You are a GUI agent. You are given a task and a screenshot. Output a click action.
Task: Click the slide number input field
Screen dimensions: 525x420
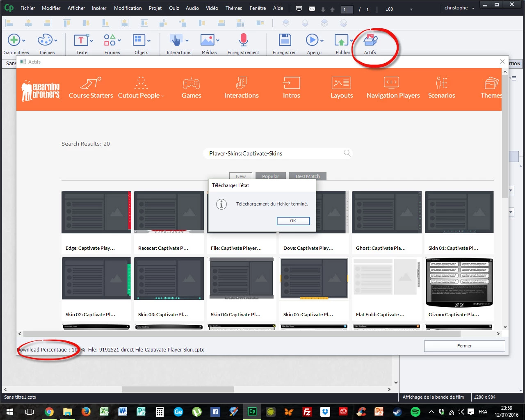point(347,9)
